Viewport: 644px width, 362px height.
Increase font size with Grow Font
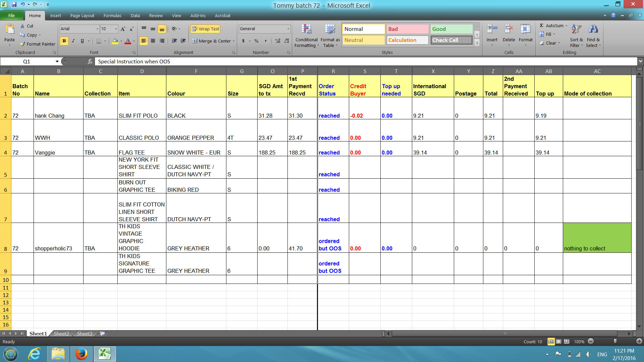tap(123, 29)
